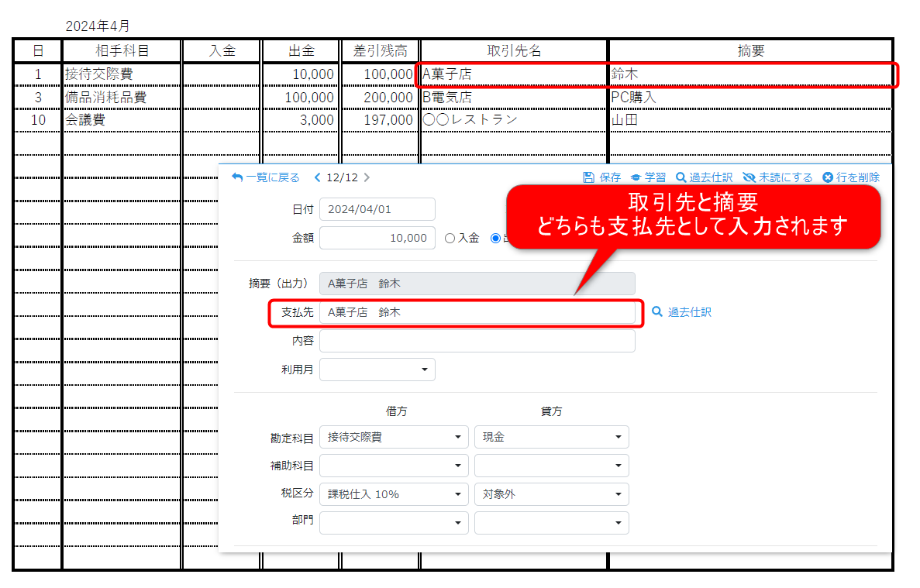
Task: Click the 支払先 field with A菓子店 鈴木
Action: tap(477, 312)
